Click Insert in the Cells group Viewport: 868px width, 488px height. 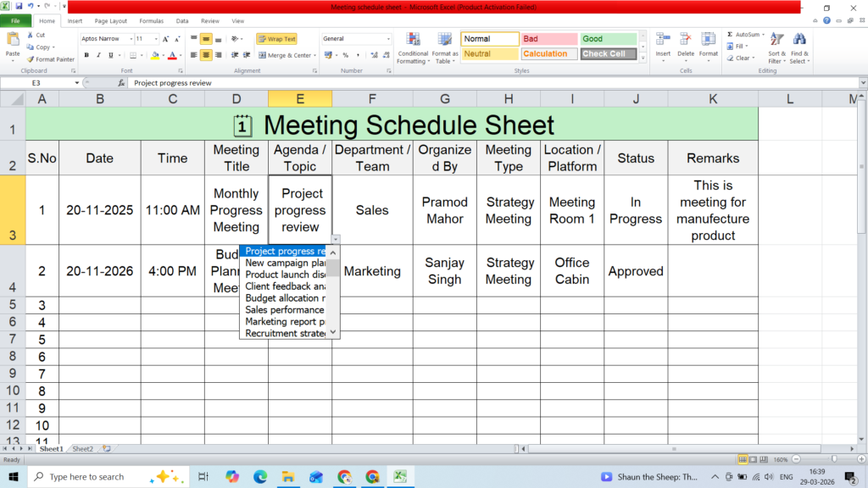[663, 47]
